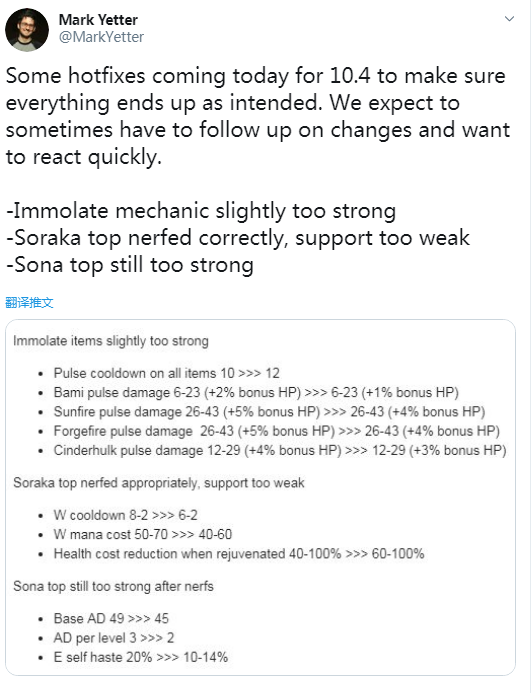Screen dimensions: 531x693
Task: Click the blue translate tweet link
Action: pyautogui.click(x=29, y=303)
